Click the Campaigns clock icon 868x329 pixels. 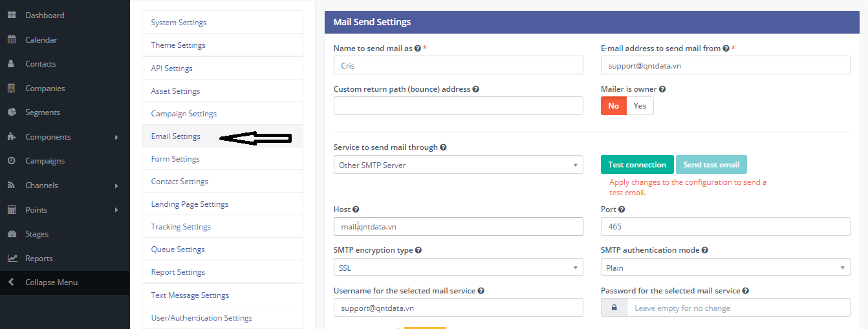tap(12, 161)
